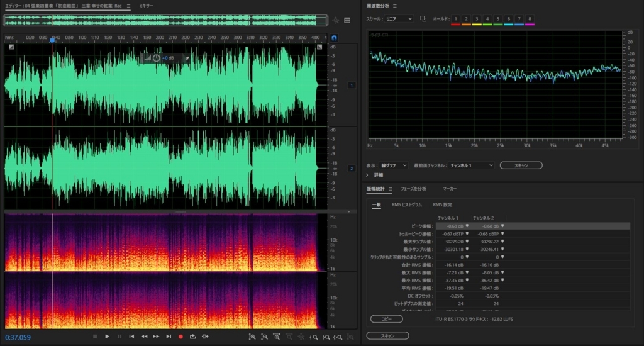
Task: Click hold button 1 with red bar
Action: (455, 19)
